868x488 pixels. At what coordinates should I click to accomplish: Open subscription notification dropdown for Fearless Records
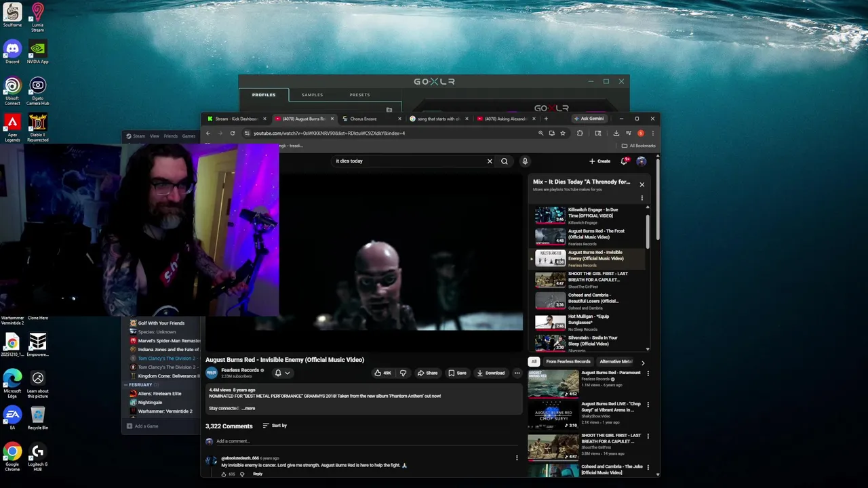(281, 373)
